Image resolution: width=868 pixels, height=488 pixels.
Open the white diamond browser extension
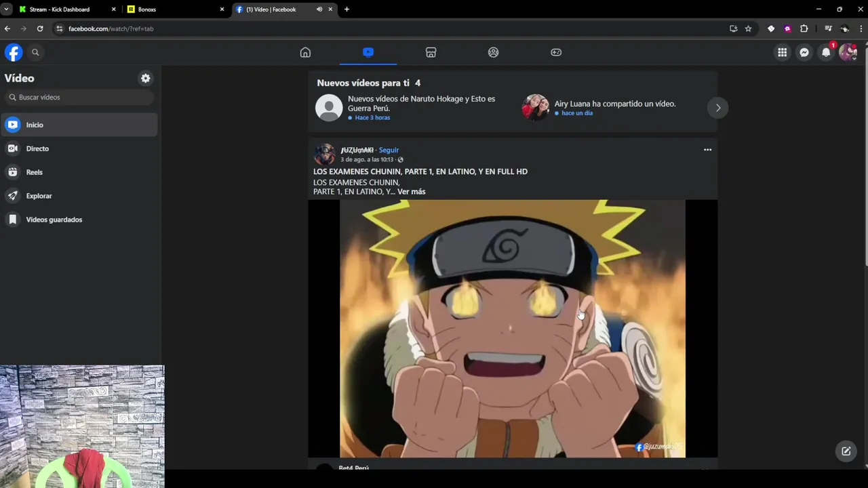(771, 28)
